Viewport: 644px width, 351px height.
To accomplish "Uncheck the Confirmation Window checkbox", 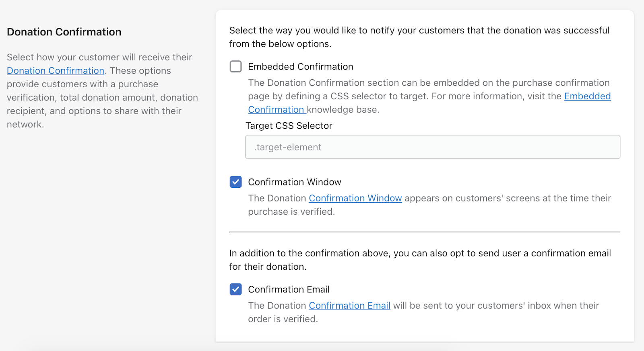I will point(235,182).
